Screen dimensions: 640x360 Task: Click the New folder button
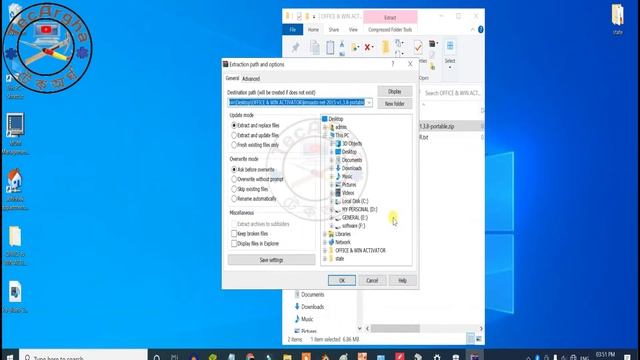pos(394,104)
